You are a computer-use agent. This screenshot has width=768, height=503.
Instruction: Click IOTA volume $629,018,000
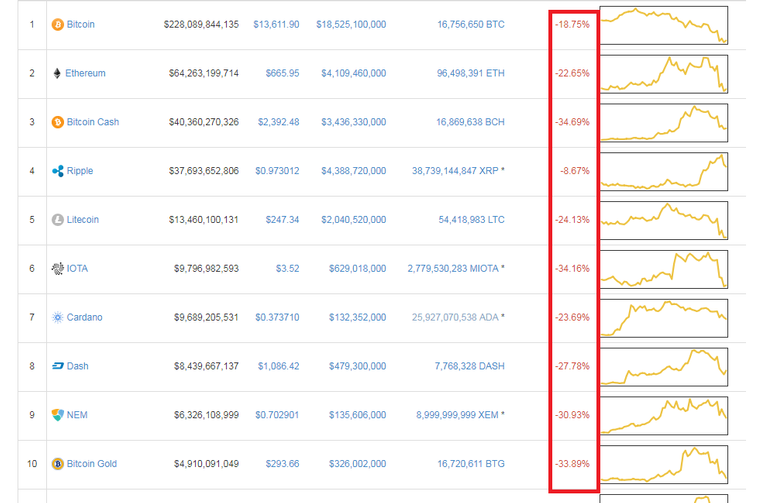click(x=358, y=268)
